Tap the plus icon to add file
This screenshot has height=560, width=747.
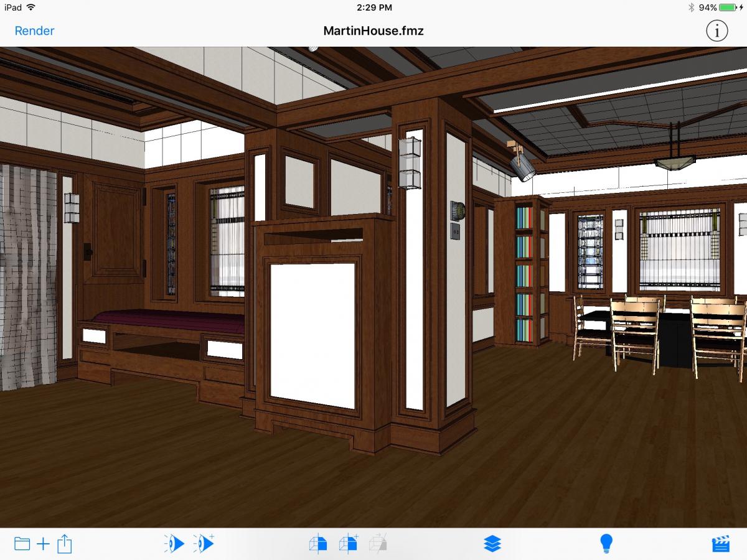pos(43,544)
